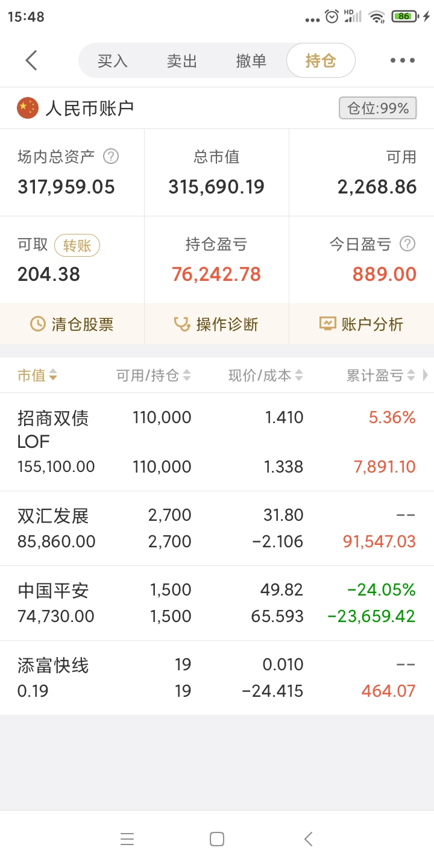Tap the 转账 transfer button
Viewport: 434px width, 868px height.
(77, 245)
